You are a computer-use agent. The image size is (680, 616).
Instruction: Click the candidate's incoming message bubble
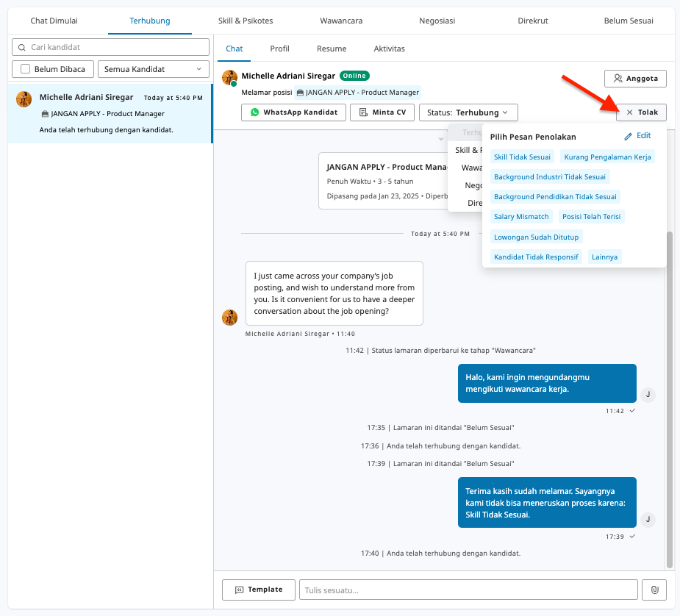[334, 293]
